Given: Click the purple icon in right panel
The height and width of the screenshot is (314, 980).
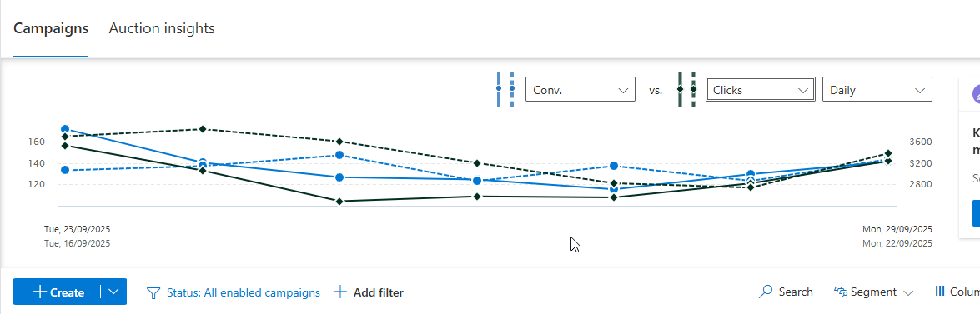Looking at the screenshot, I should click(976, 94).
